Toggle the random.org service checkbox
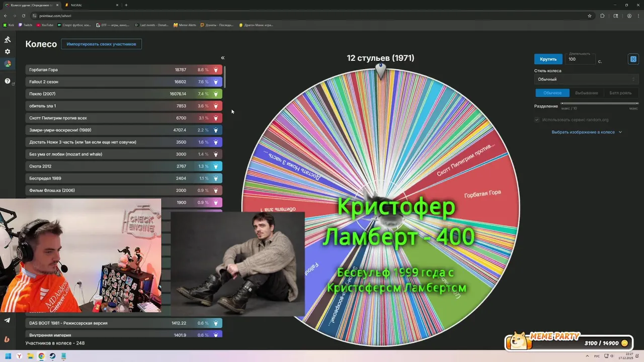Viewport: 644px width, 362px height. tap(537, 120)
